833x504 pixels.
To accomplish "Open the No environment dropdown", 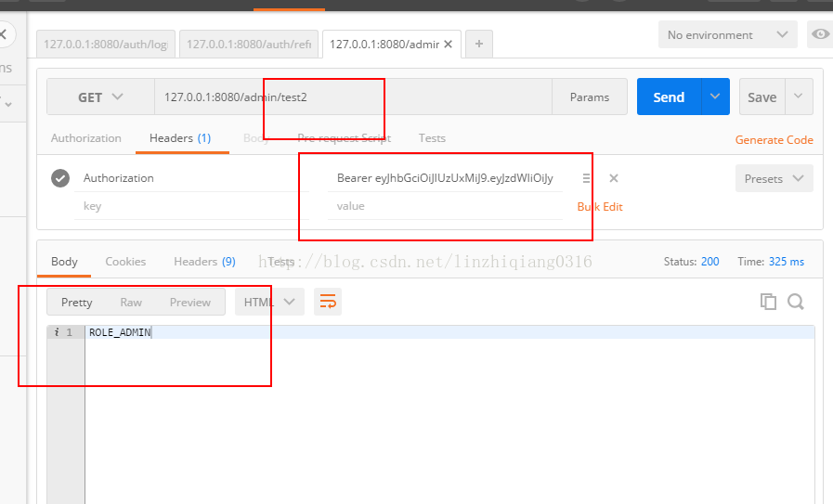I will (727, 35).
